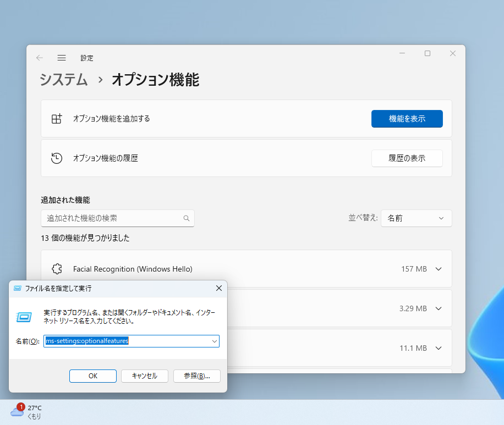
Task: Open the Settings navigation hamburger menu
Action: [62, 58]
